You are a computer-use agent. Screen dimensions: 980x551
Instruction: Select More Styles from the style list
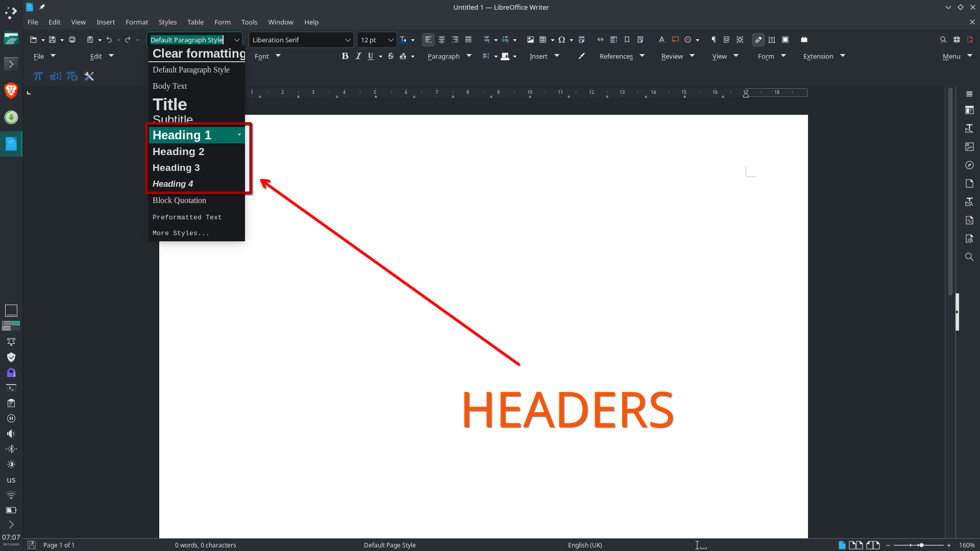[181, 233]
